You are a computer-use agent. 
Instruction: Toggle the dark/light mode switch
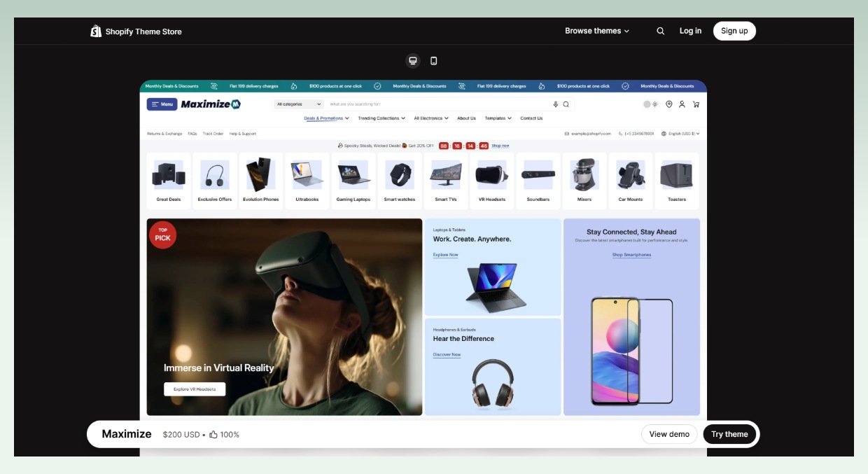(650, 104)
